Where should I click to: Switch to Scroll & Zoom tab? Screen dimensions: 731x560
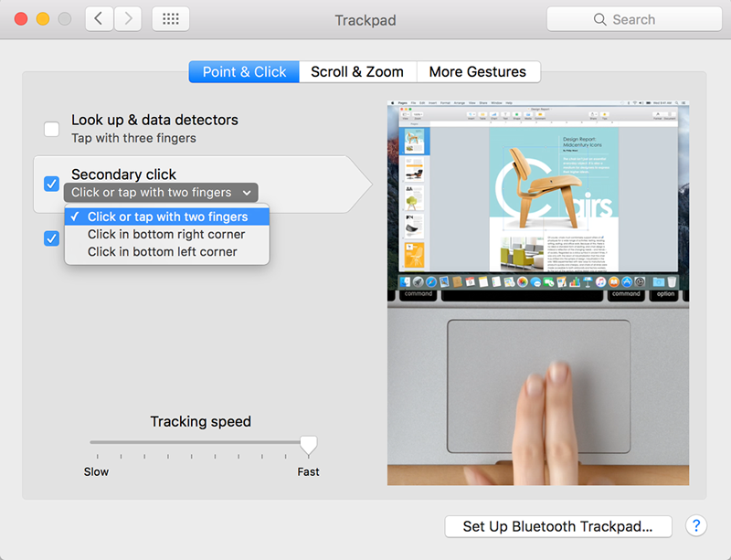356,71
